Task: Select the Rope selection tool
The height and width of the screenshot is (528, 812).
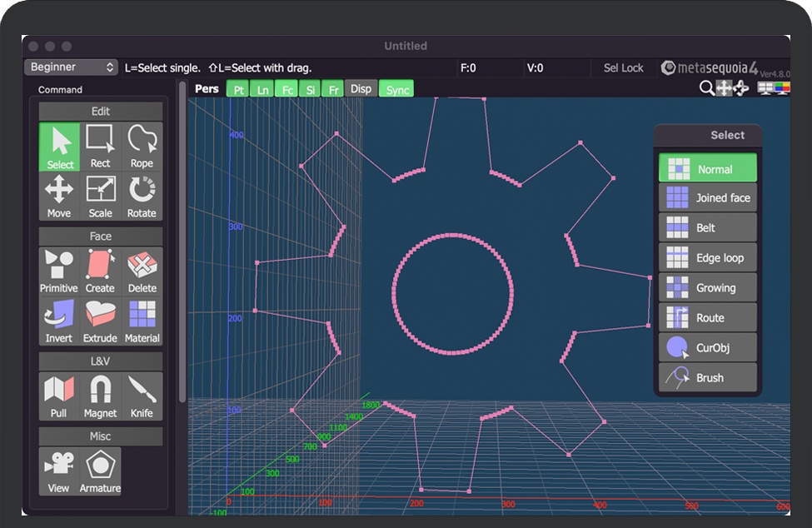Action: (142, 147)
